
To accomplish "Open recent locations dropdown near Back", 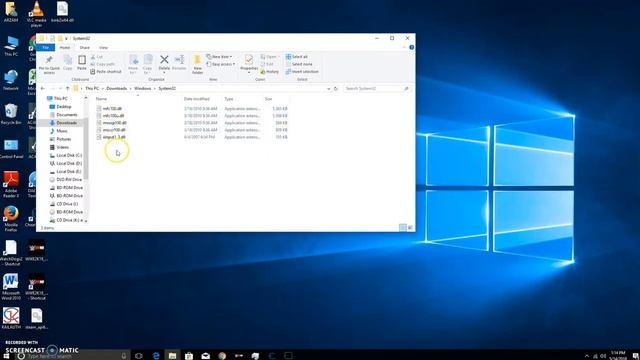I will tap(60, 89).
